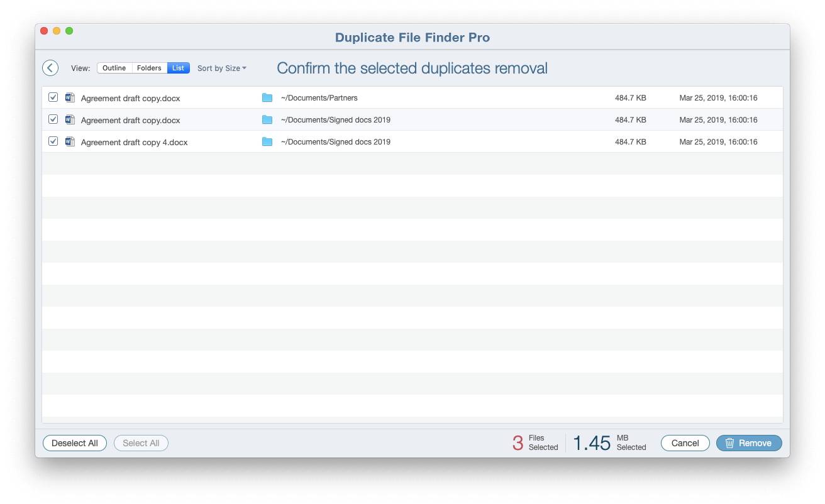Uncheck the second Agreement draft copy.docx duplicate
This screenshot has height=504, width=825.
point(53,119)
